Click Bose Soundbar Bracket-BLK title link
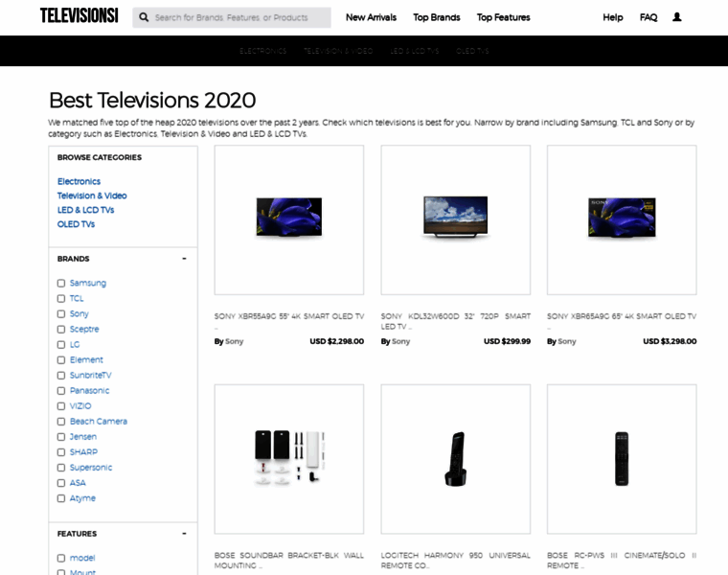728x575 pixels. [289, 561]
